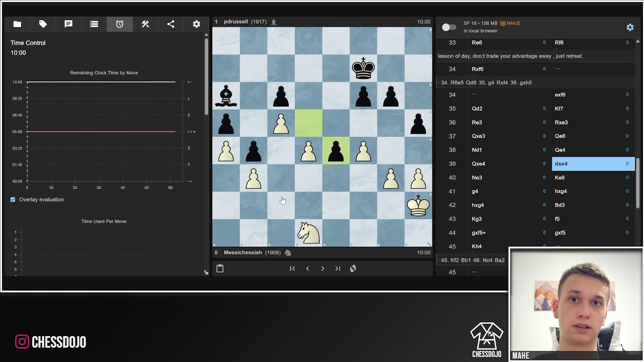Click the black pawn on e4
The height and width of the screenshot is (362, 644).
point(336,150)
